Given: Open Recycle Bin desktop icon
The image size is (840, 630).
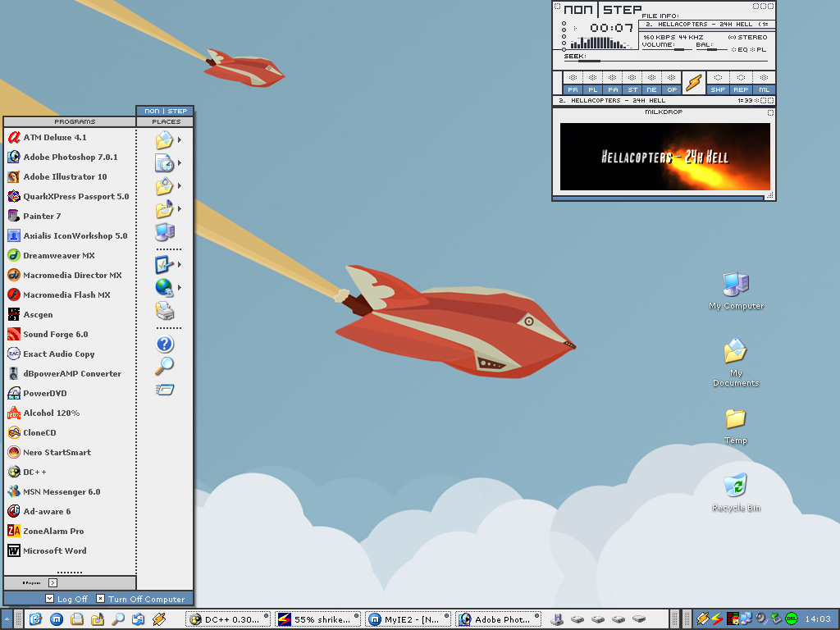Looking at the screenshot, I should (736, 492).
